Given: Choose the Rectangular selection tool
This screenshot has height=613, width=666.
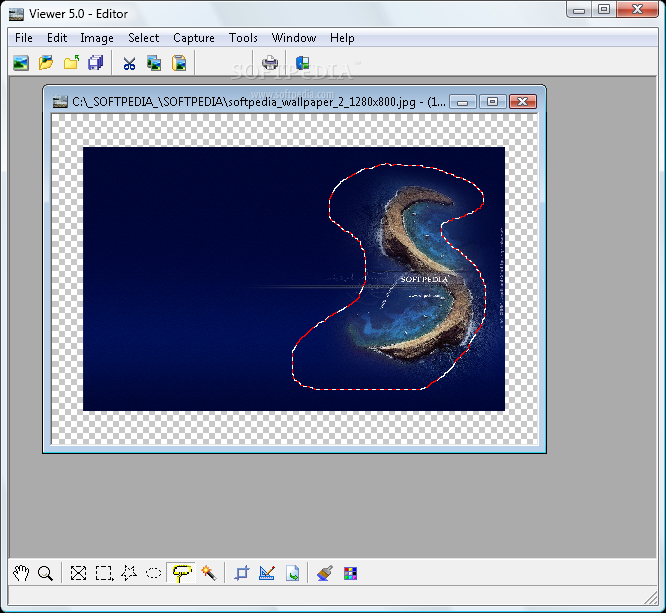Looking at the screenshot, I should tap(104, 573).
